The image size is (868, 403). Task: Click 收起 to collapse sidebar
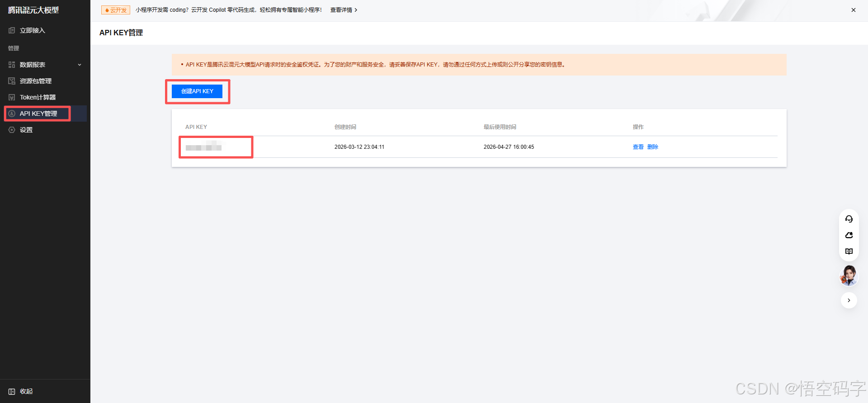(x=26, y=391)
